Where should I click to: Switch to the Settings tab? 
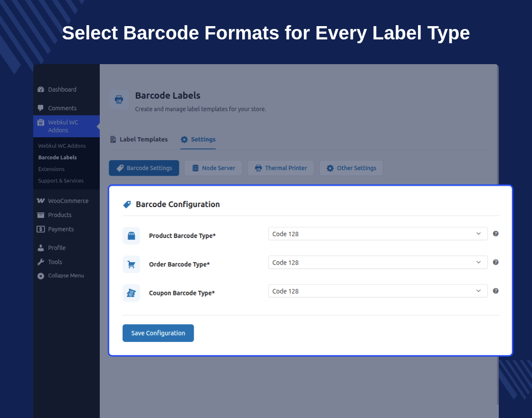[198, 140]
